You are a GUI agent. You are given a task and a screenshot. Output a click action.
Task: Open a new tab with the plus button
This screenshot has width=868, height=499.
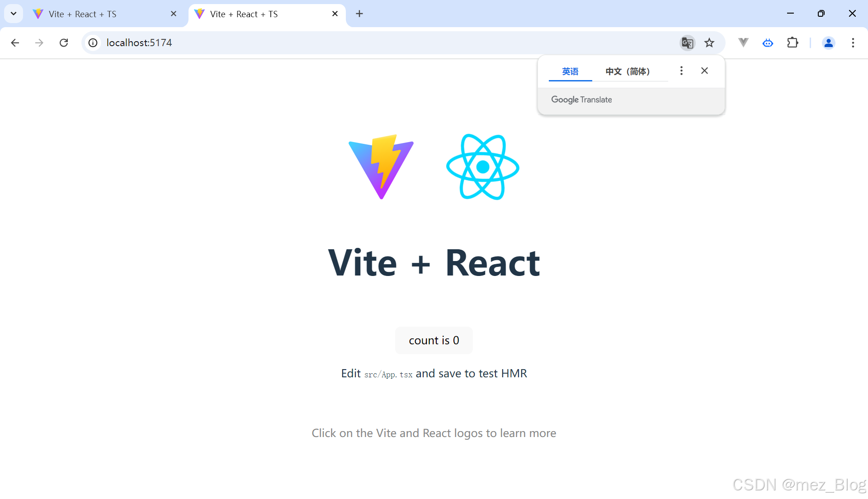[359, 14]
